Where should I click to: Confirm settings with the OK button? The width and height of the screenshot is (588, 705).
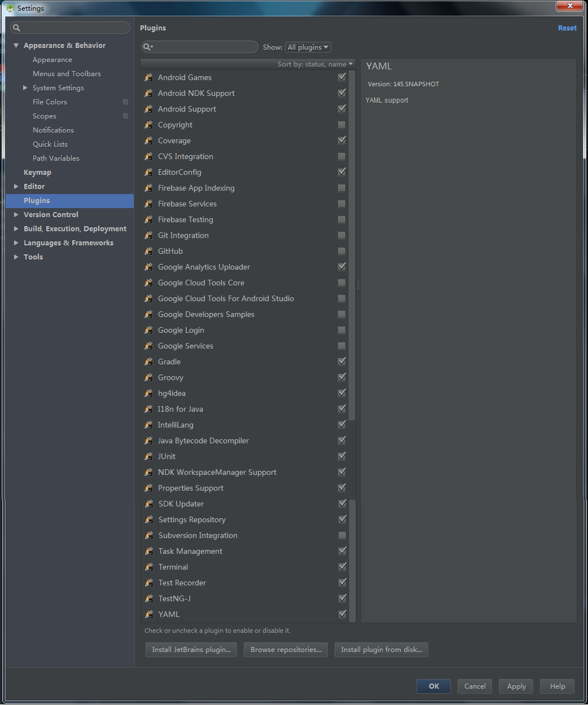[x=434, y=686]
